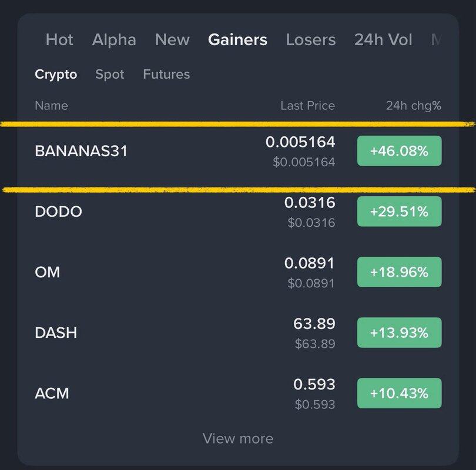Click the +13.93% change badge
The image size is (476, 470).
coord(399,333)
